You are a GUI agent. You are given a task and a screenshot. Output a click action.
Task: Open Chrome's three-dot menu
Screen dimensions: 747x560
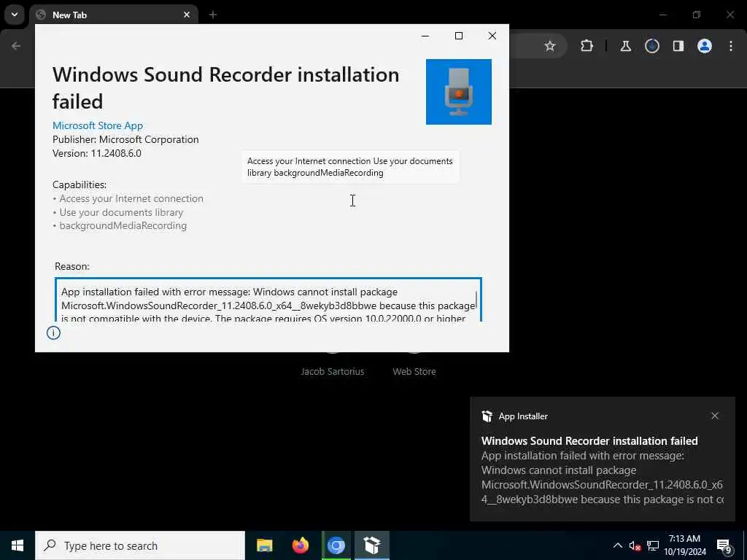(731, 46)
